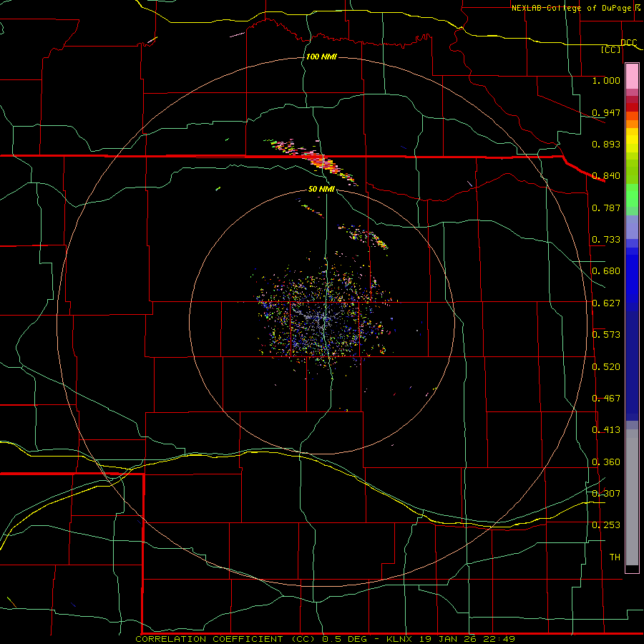Pick the pink top segment of the color scale
644x644 pixels.
pos(632,76)
